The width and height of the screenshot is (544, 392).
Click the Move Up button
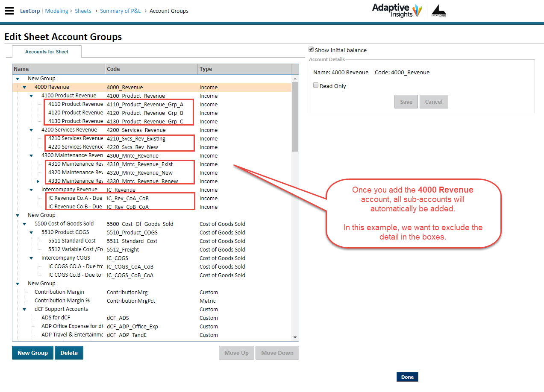click(236, 353)
